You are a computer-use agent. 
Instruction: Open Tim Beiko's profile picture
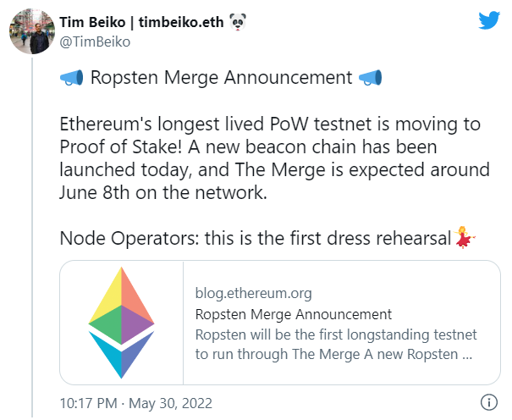click(x=32, y=31)
